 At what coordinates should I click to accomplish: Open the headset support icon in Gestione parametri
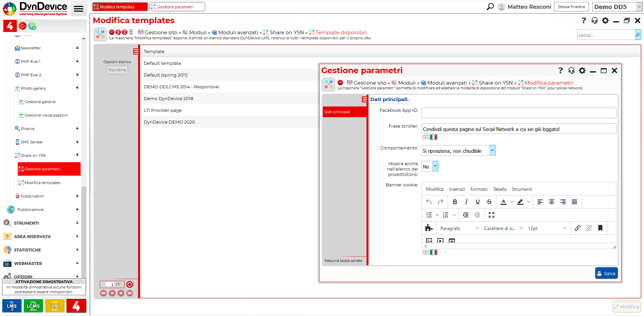[571, 71]
